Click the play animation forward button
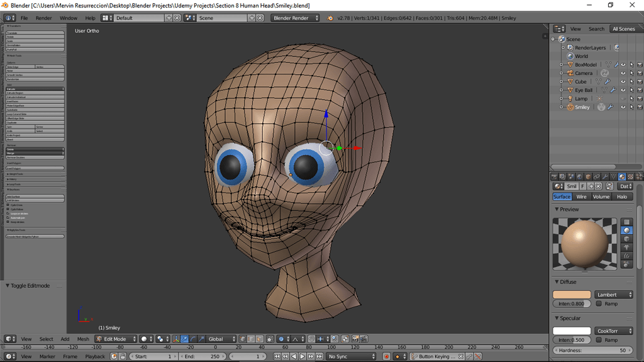The width and height of the screenshot is (644, 362). click(x=303, y=356)
